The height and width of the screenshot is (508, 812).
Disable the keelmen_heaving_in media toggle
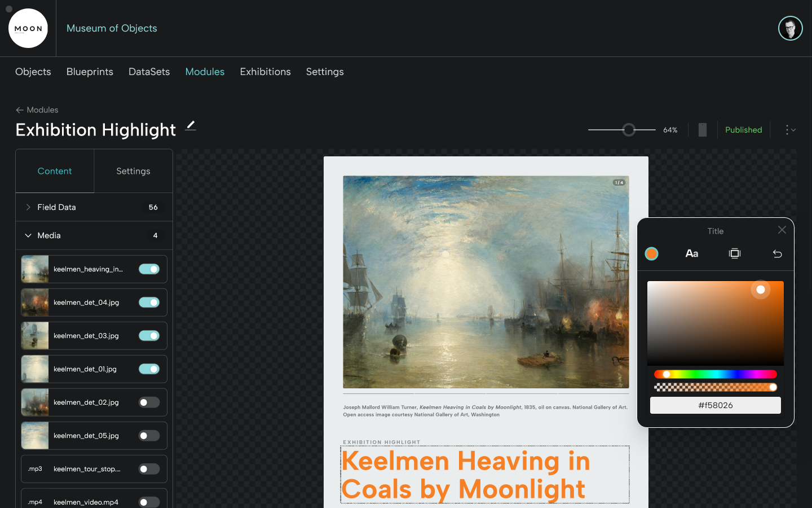(149, 269)
